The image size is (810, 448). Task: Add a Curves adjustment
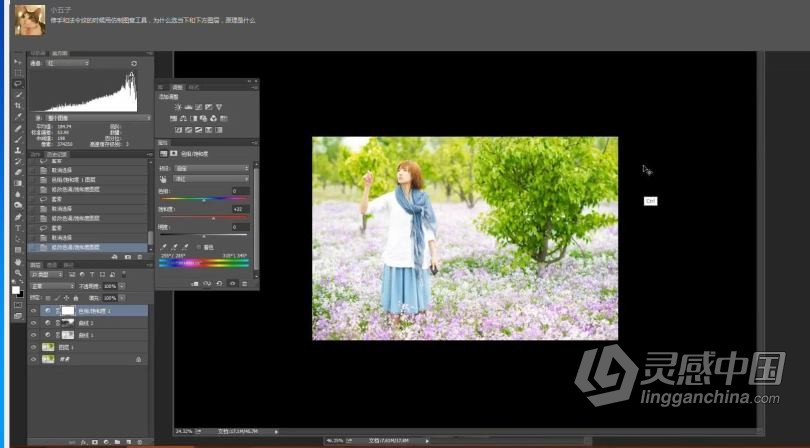[198, 107]
